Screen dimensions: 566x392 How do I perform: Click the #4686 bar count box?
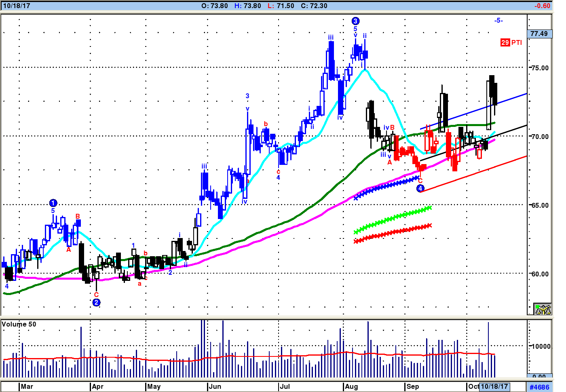pyautogui.click(x=540, y=387)
